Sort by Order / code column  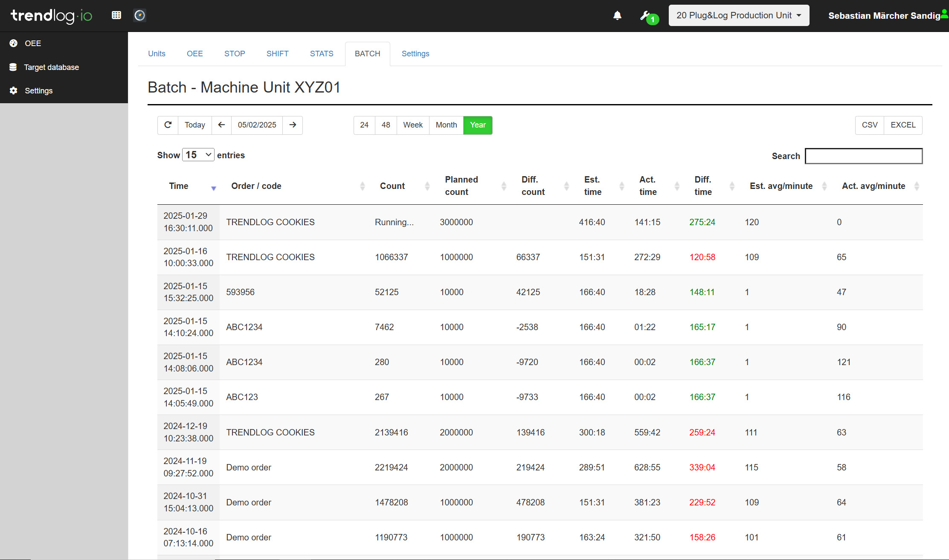[362, 186]
